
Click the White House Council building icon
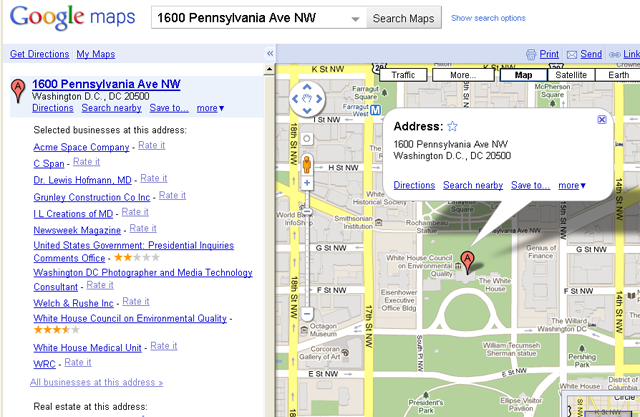pyautogui.click(x=458, y=266)
